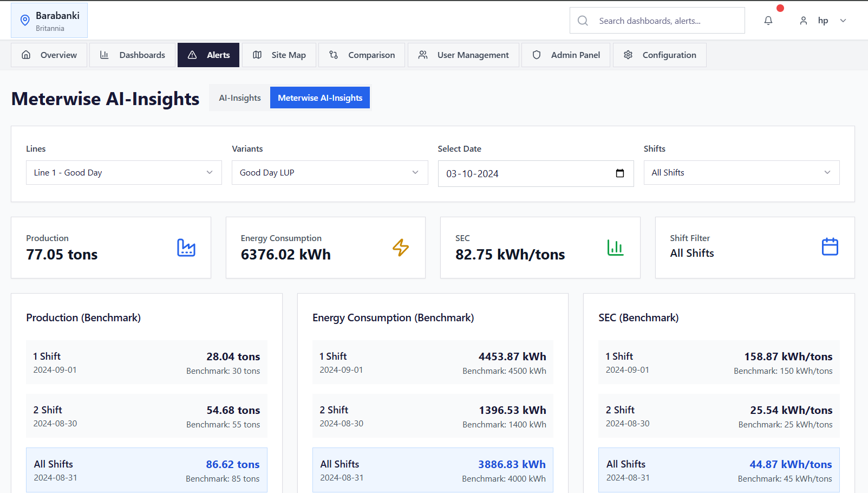Click the 77.05 tons production value
The height and width of the screenshot is (493, 868).
(62, 255)
